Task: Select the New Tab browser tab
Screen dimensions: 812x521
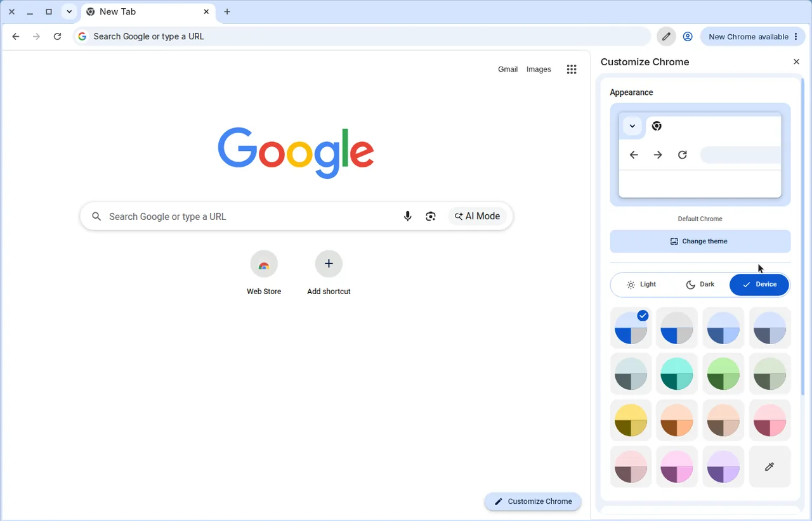Action: (x=149, y=11)
